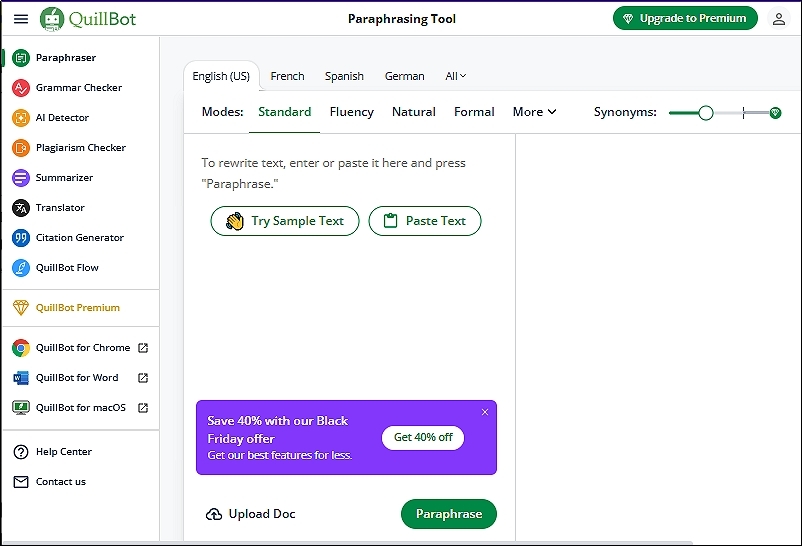This screenshot has height=547, width=802.
Task: Click external link icon beside QuillBot for Word
Action: click(143, 378)
